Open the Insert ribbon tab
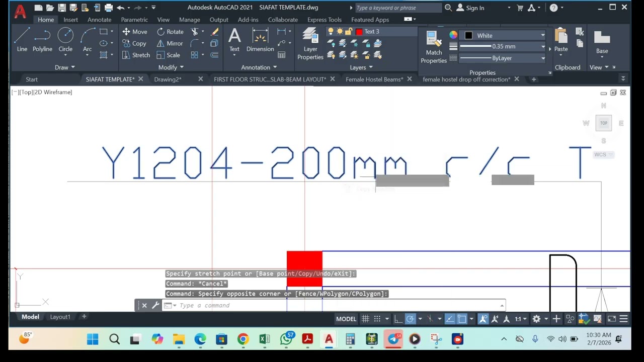644x362 pixels. [x=70, y=20]
